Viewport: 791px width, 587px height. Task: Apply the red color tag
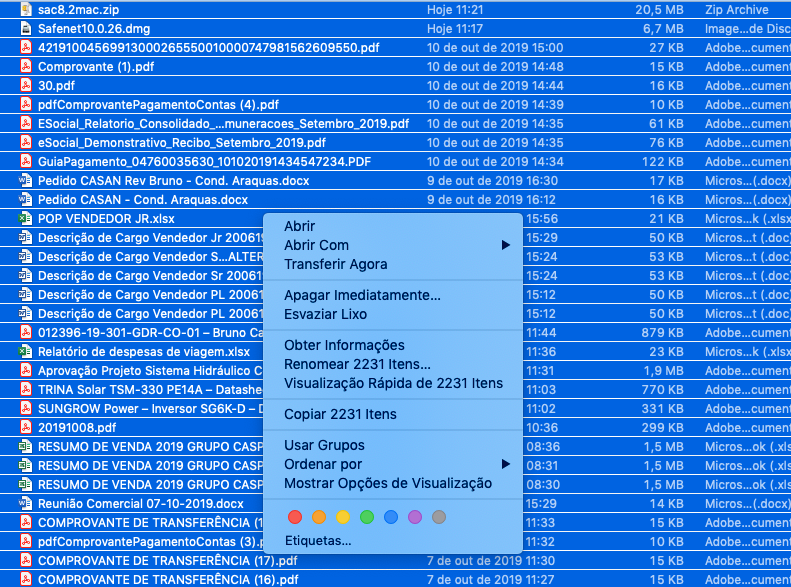point(294,517)
